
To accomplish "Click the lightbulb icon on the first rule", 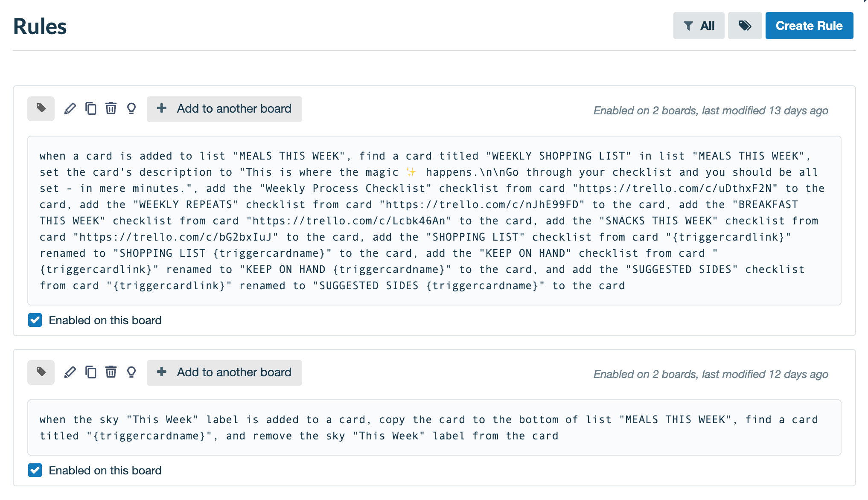I will [131, 109].
